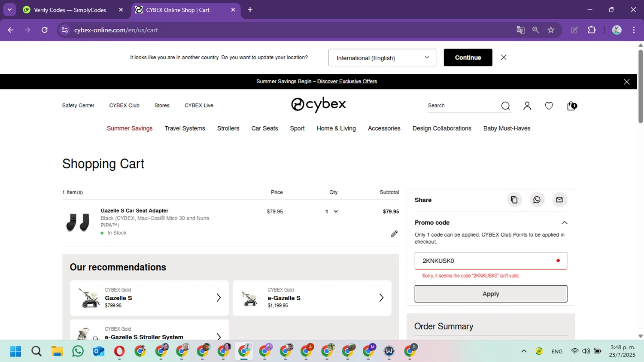Open the clock and date panel

[x=623, y=351]
